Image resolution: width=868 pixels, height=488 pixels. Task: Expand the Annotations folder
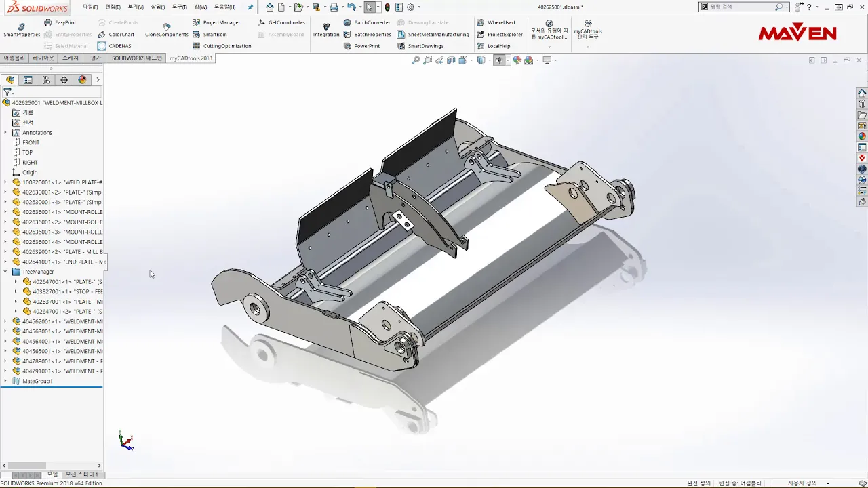[x=5, y=133]
